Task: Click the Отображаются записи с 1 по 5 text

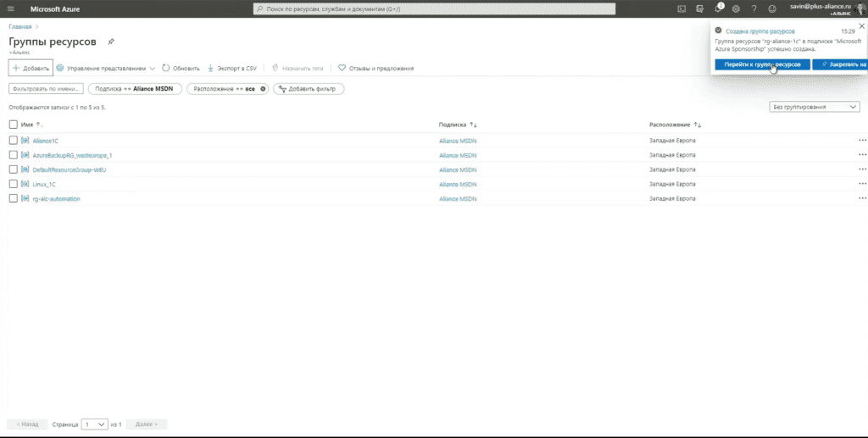Action: 57,108
